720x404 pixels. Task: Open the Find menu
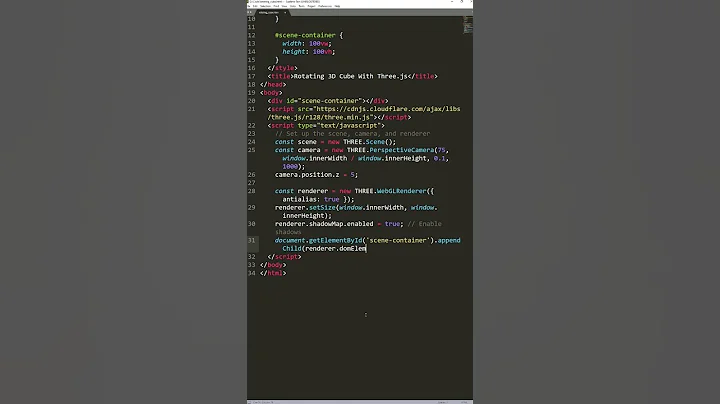pyautogui.click(x=276, y=6)
